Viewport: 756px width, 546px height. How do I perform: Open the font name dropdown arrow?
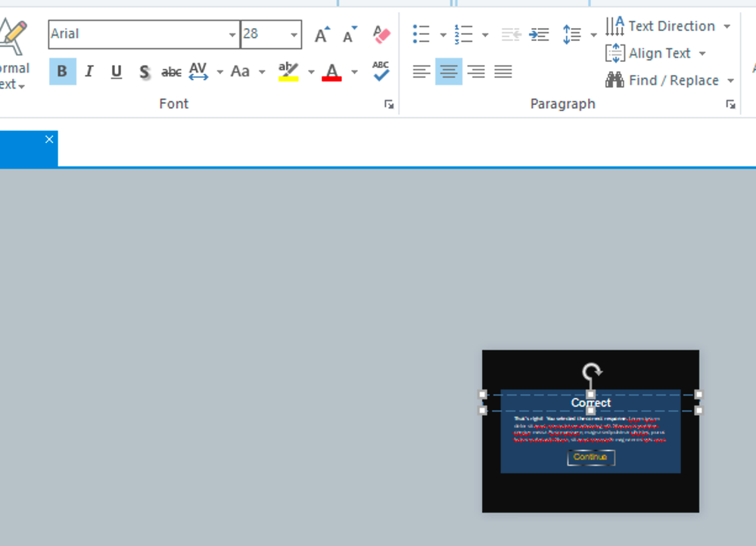click(232, 35)
